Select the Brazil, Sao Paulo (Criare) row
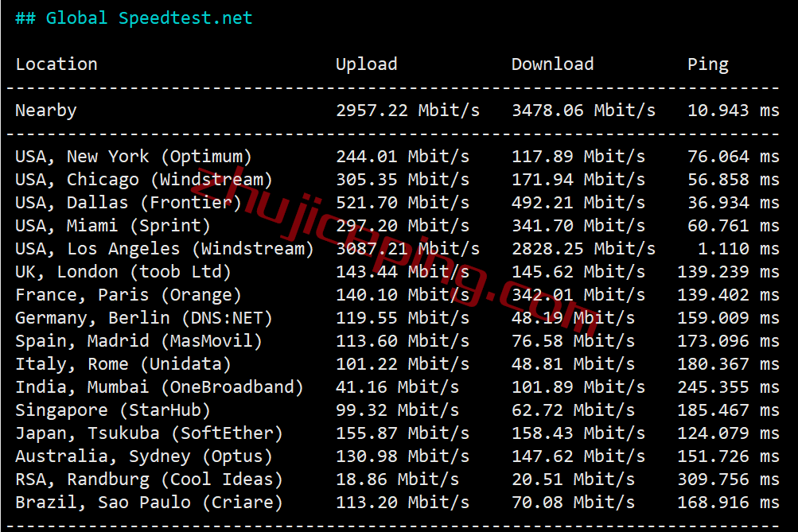Screen dimensions: 798x532 tap(397, 503)
